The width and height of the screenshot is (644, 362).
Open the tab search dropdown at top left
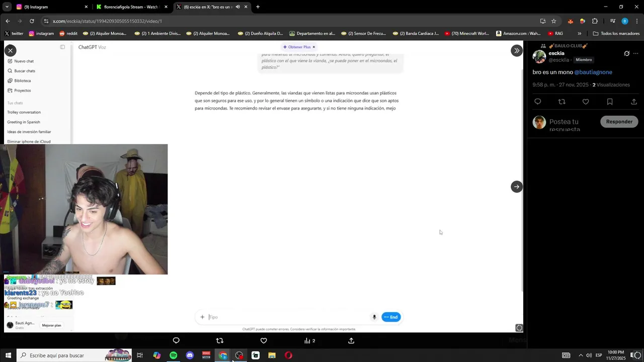pyautogui.click(x=7, y=7)
